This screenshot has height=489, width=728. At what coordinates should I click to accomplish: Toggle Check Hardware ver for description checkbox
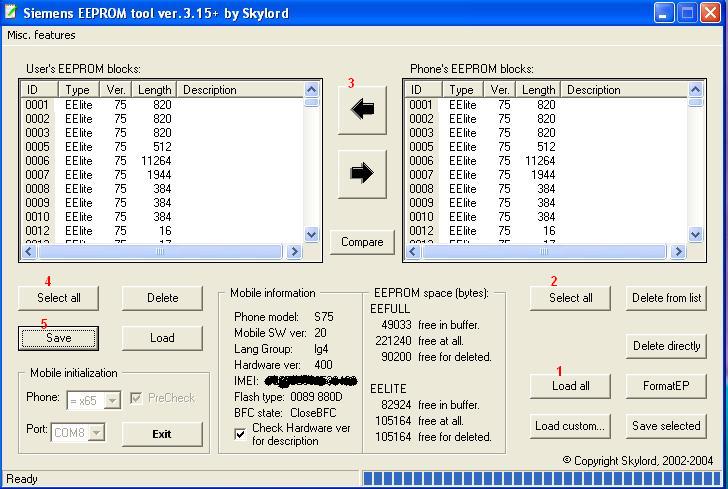coord(240,434)
